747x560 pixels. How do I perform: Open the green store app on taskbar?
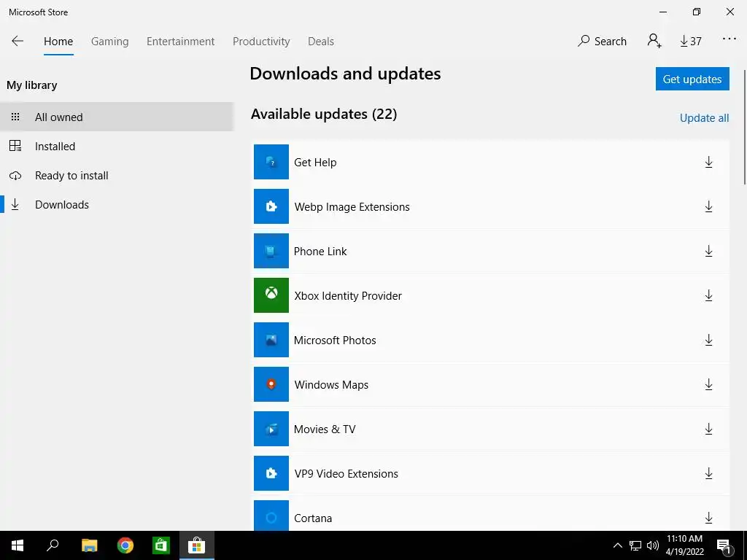[161, 545]
